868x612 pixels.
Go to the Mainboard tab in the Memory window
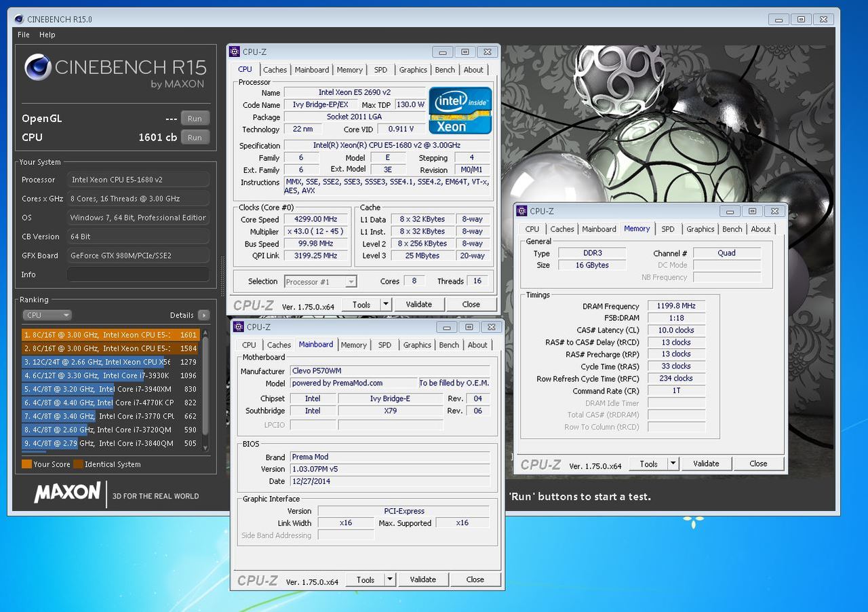tap(599, 229)
